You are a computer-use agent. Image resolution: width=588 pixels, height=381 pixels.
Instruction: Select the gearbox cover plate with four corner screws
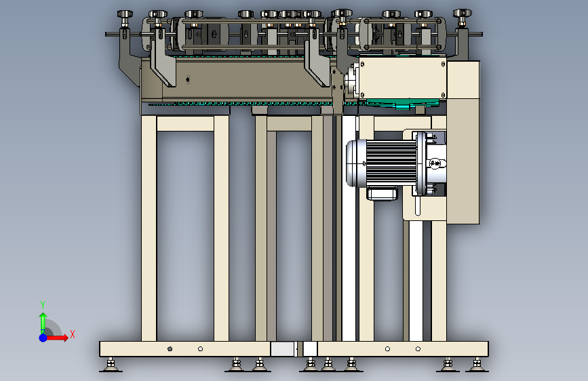402,78
